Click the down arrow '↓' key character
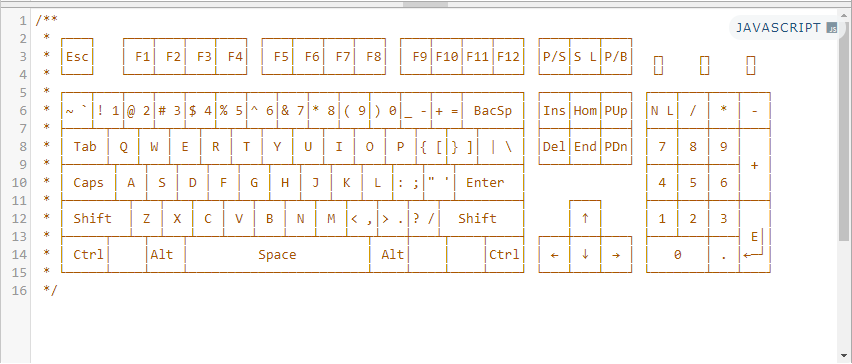 point(585,255)
